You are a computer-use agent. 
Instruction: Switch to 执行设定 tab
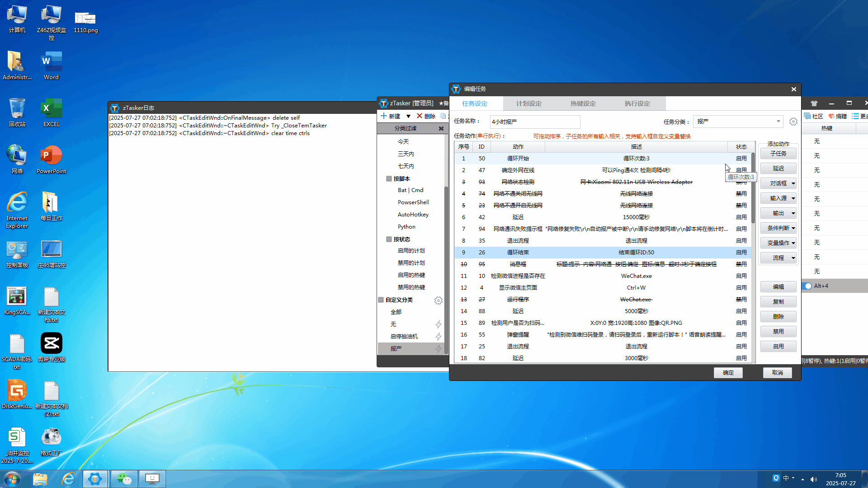click(637, 103)
